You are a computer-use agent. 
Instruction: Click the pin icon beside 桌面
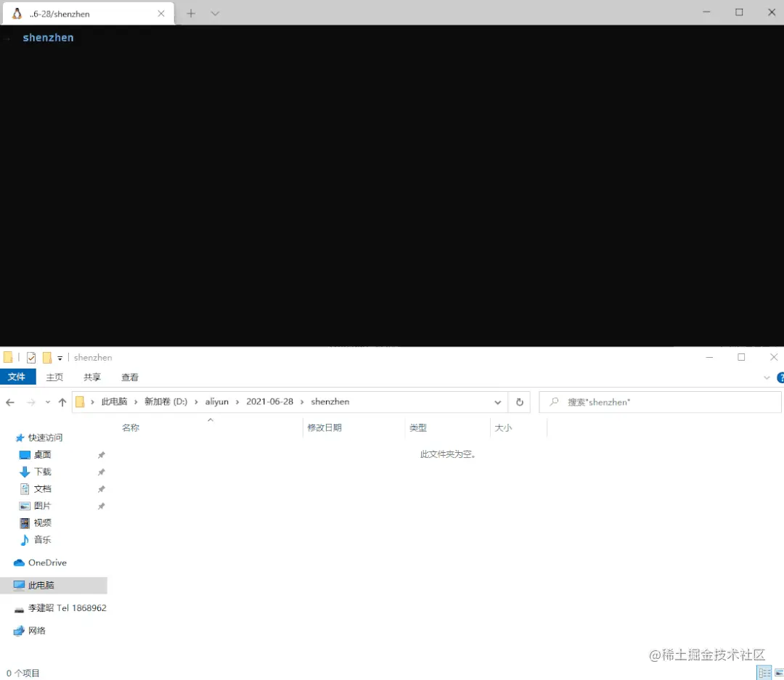tap(101, 455)
